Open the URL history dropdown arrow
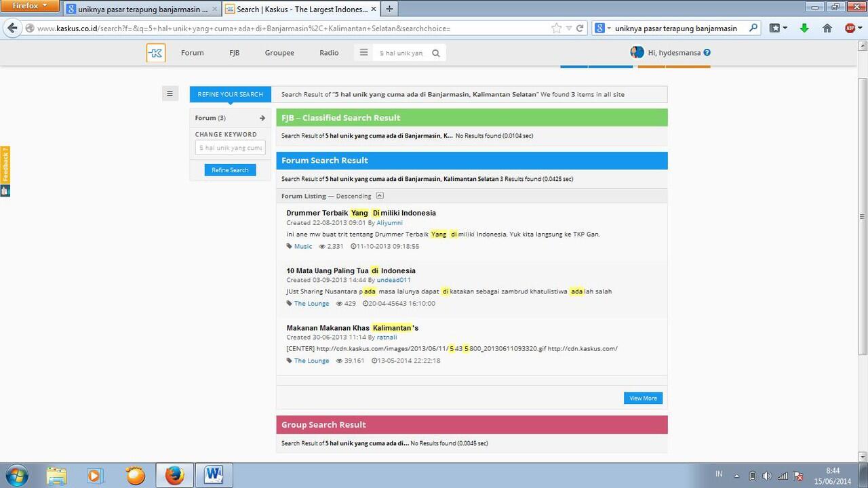 tap(569, 28)
